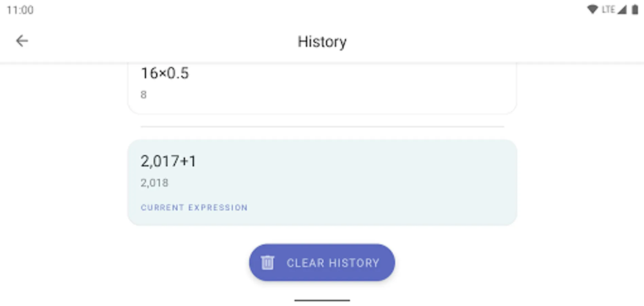Tap the back arrow in the header

pyautogui.click(x=22, y=41)
